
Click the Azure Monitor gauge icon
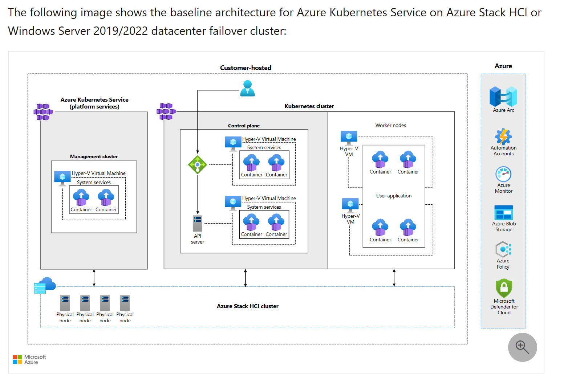coord(503,174)
